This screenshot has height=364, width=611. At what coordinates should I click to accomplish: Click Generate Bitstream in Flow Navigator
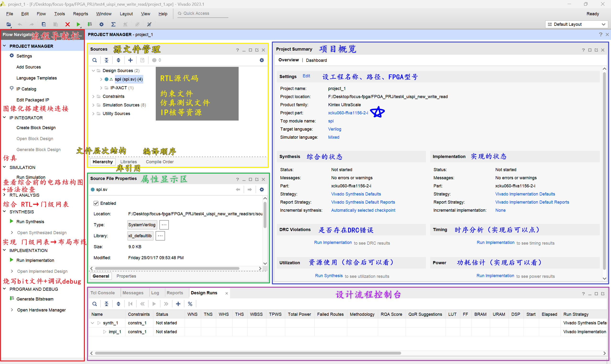35,299
